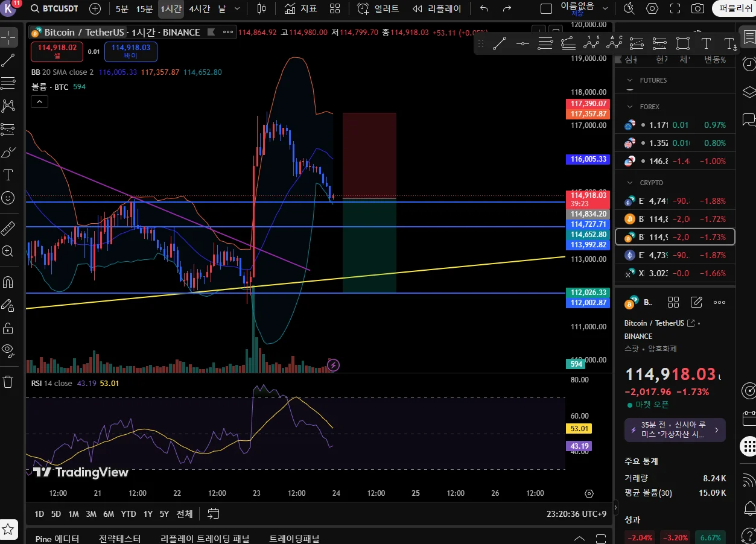
Task: Open the object tree layers panel
Action: (748, 92)
